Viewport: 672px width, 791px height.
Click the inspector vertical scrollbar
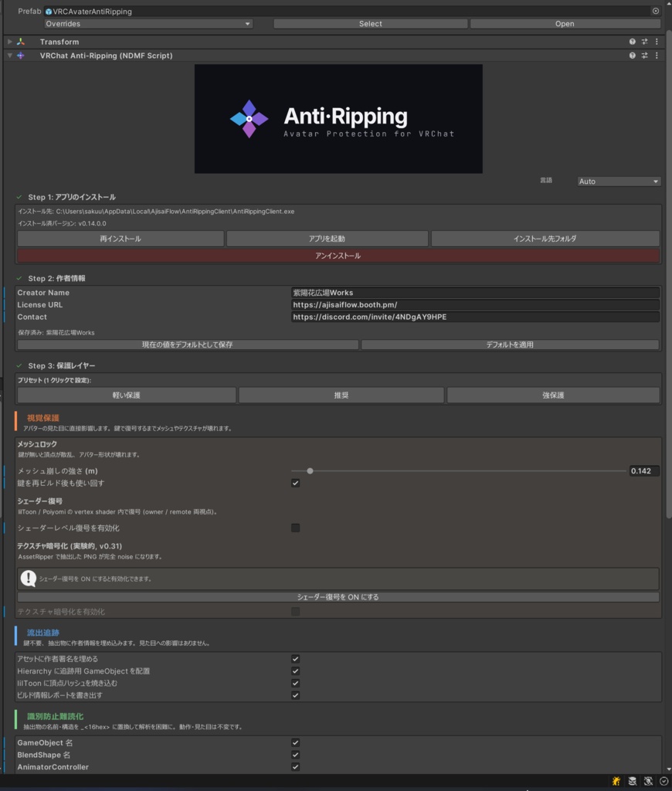(x=669, y=273)
